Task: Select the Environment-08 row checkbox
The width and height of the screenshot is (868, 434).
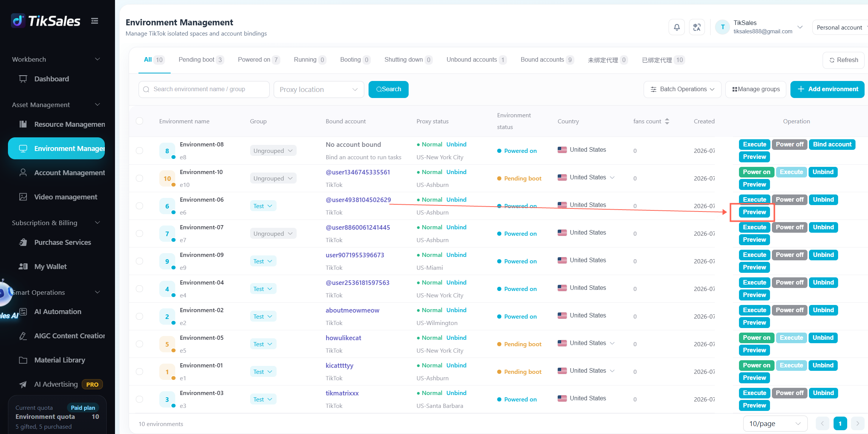Action: pos(139,151)
